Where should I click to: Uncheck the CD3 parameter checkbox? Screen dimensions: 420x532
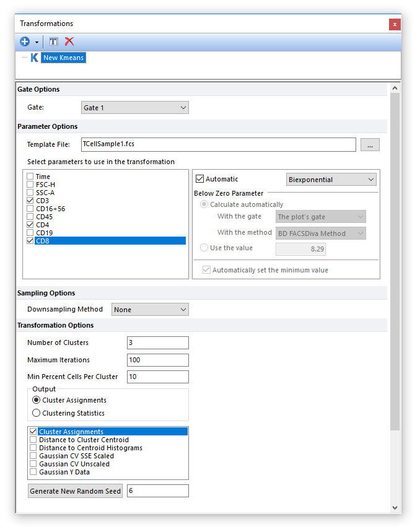pyautogui.click(x=30, y=201)
